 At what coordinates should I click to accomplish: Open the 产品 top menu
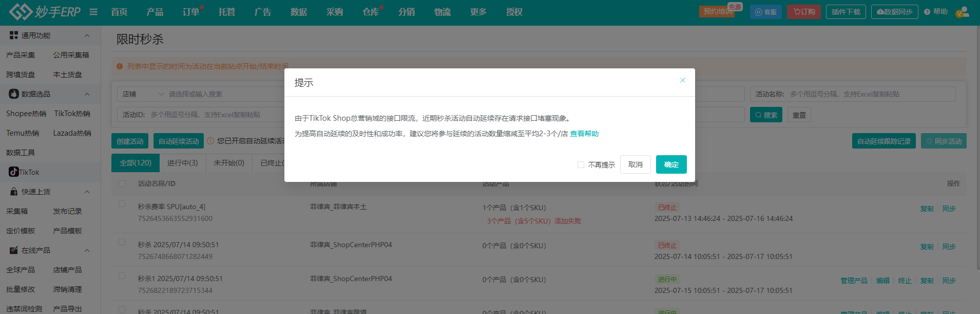(x=155, y=12)
